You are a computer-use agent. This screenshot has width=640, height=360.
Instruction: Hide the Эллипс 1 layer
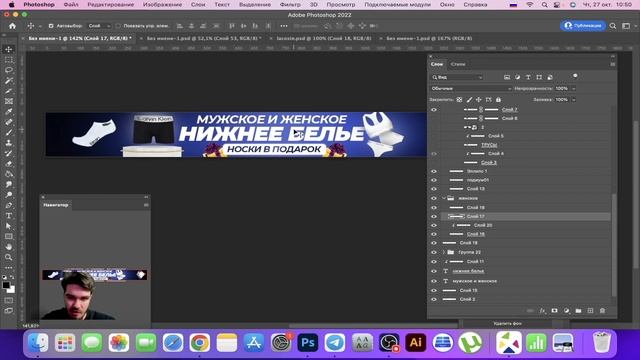433,171
